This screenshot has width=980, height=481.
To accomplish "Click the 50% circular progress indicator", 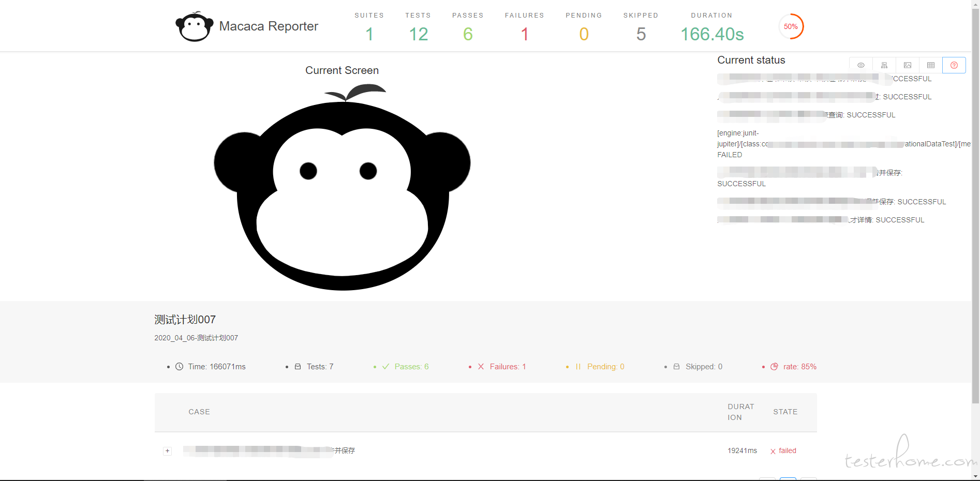I will point(791,26).
